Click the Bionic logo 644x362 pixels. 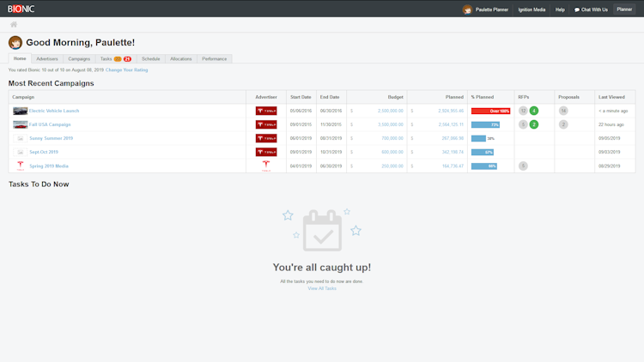click(21, 9)
